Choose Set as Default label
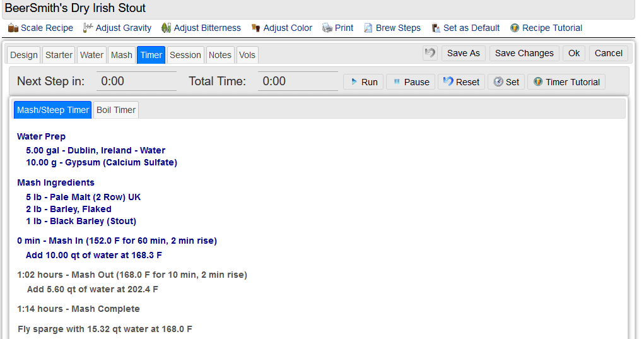Image resolution: width=644 pixels, height=339 pixels. pos(471,28)
